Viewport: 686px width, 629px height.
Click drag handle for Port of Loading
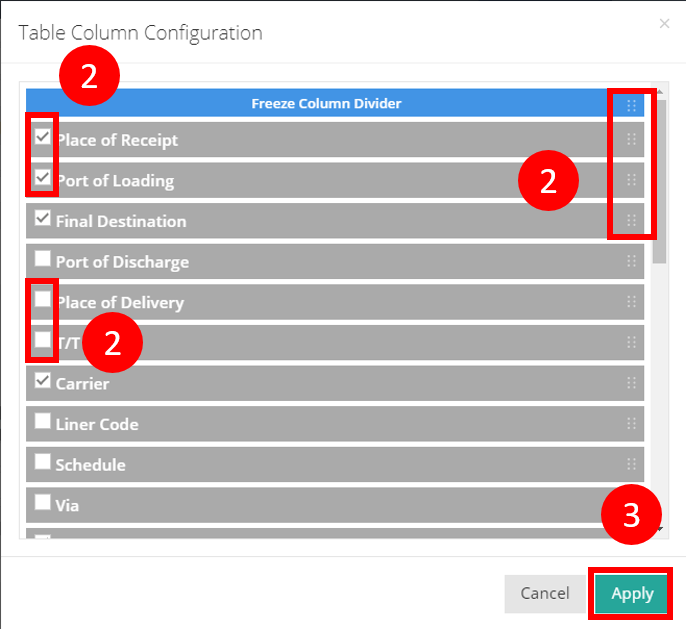(x=631, y=180)
